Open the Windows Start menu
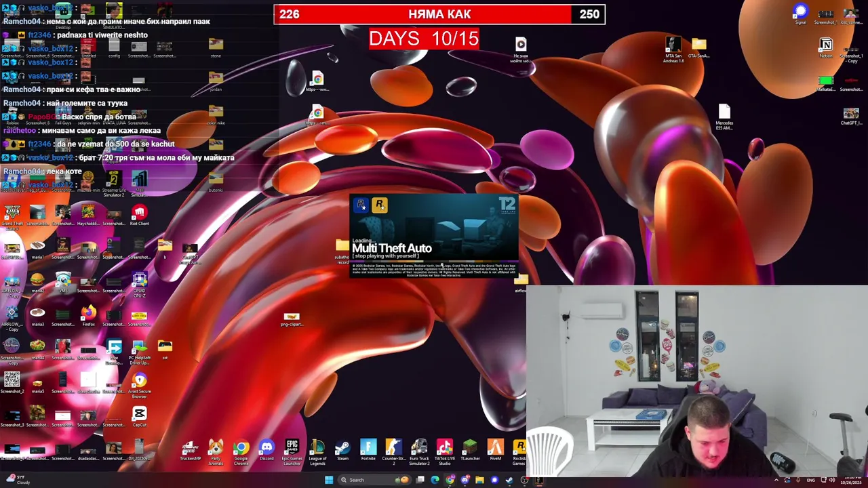The height and width of the screenshot is (488, 868). pos(329,480)
